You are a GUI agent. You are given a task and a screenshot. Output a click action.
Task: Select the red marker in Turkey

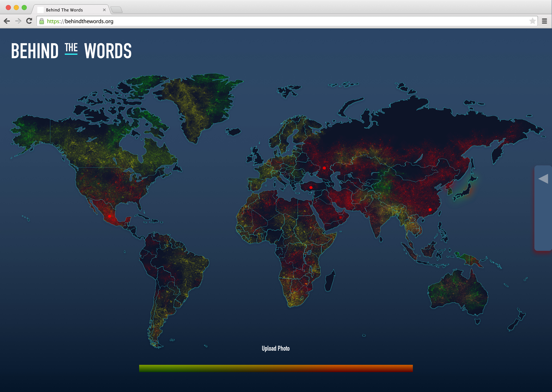(311, 188)
